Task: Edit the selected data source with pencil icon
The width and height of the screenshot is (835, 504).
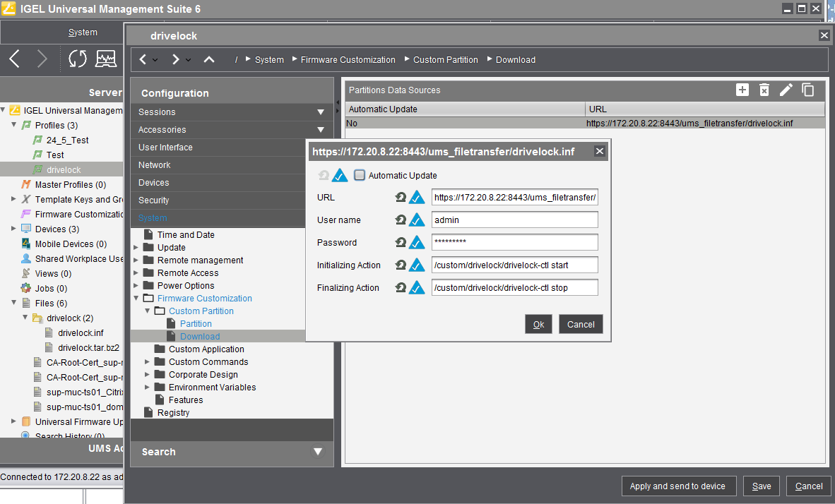Action: tap(786, 90)
